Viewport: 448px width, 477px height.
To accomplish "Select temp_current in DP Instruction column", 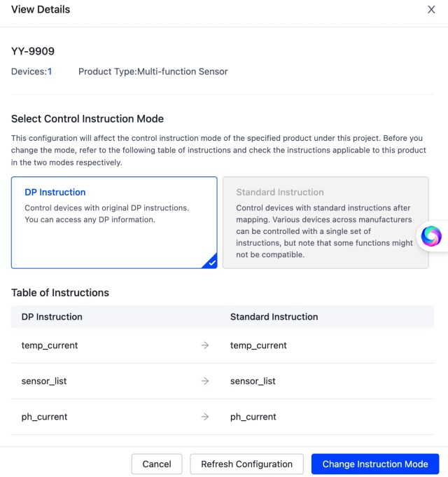I will [x=50, y=345].
